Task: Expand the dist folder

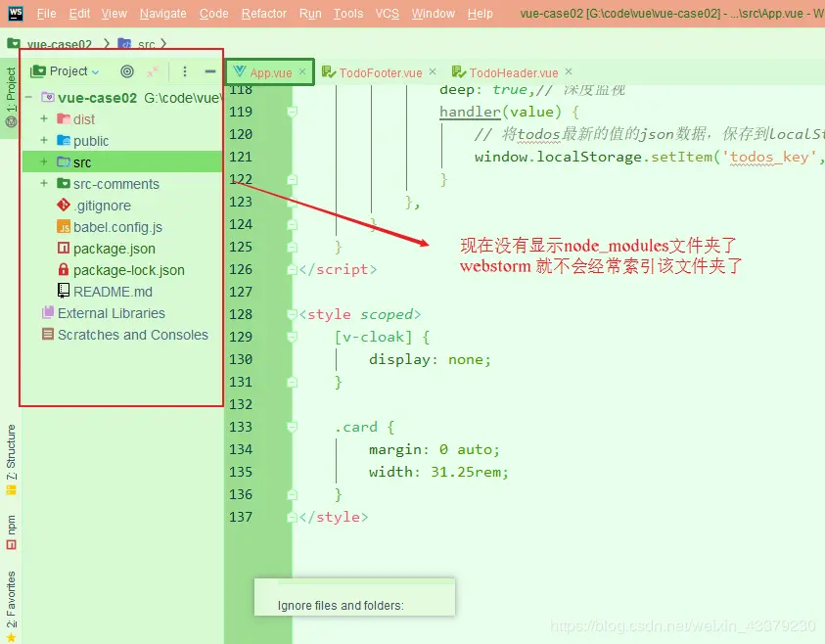Action: (x=44, y=118)
